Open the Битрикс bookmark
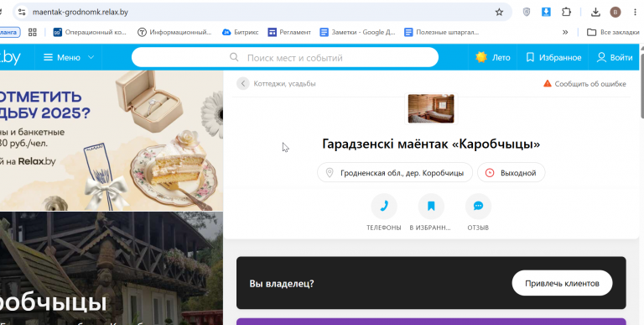The image size is (644, 325). (241, 32)
